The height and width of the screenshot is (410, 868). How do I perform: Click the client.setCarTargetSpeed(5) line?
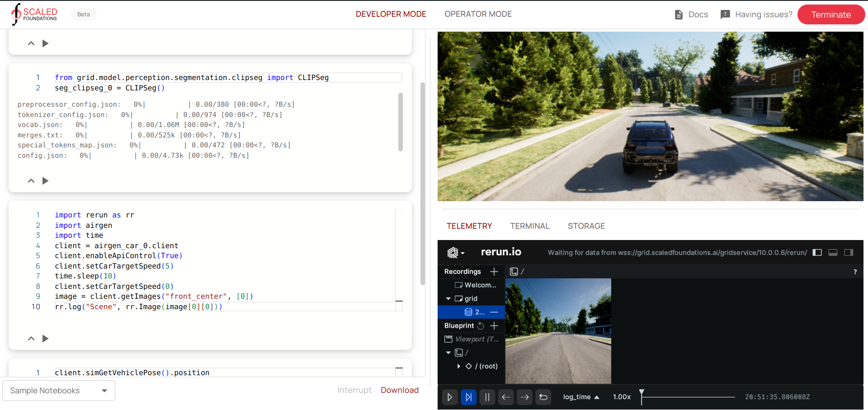pyautogui.click(x=114, y=266)
